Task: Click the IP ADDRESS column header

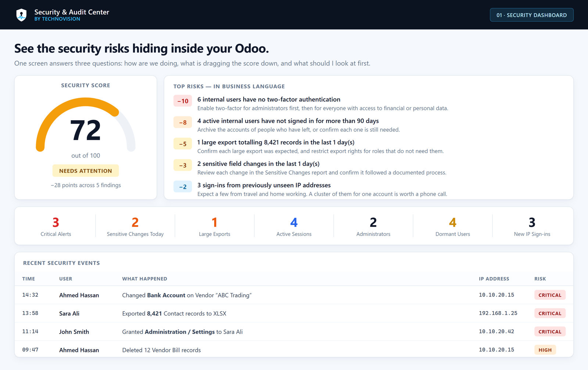Action: click(494, 279)
